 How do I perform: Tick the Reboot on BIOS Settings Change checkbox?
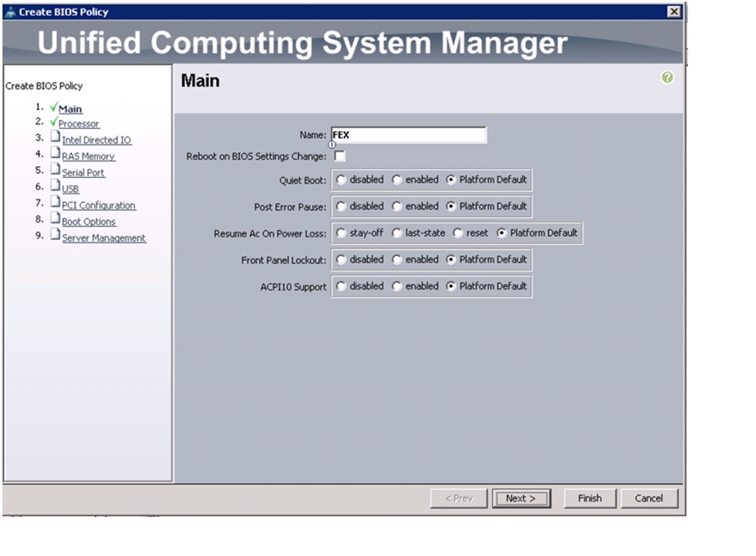pos(340,156)
